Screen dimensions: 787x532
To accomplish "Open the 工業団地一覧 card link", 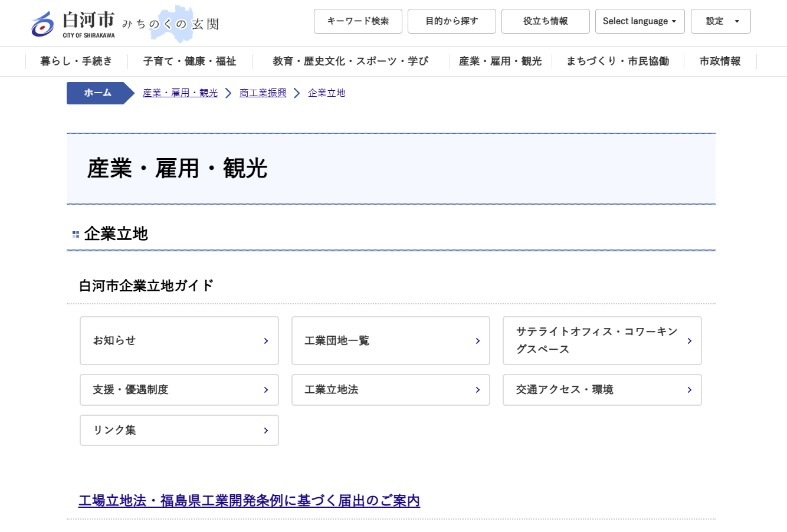I will 391,341.
